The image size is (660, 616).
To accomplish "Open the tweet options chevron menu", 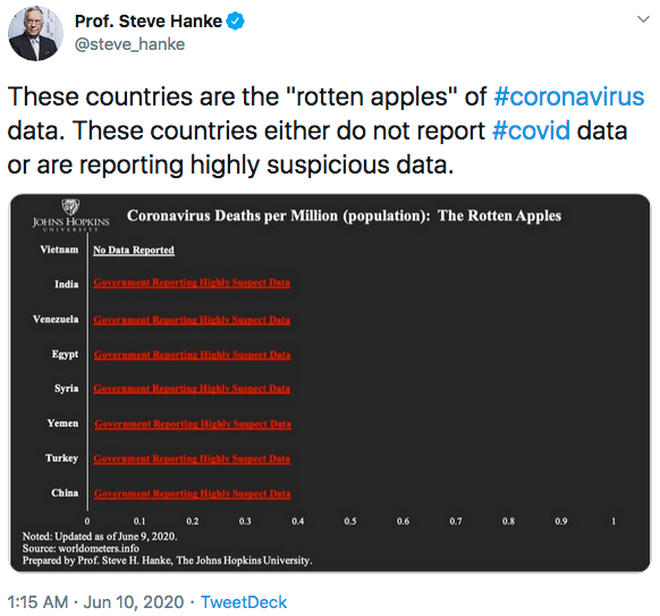I will [x=640, y=21].
